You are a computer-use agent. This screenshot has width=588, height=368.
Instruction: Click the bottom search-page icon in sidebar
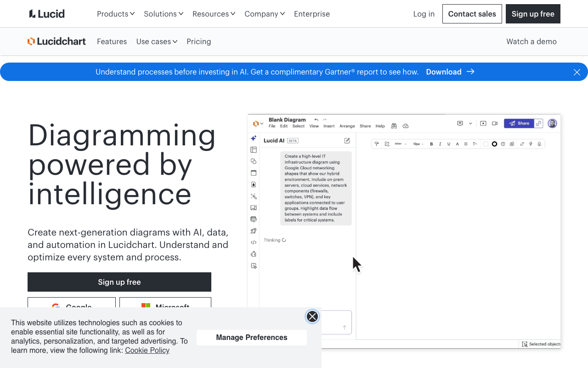[254, 266]
